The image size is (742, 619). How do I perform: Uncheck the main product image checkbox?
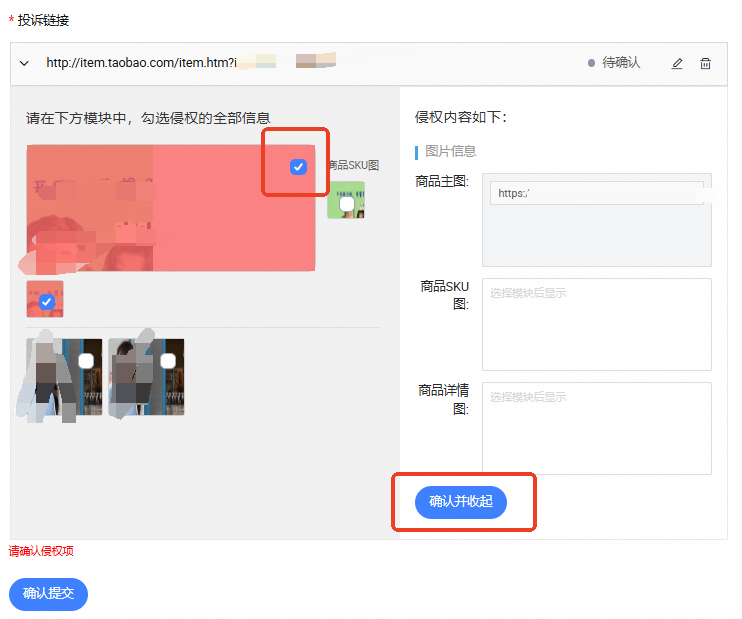tap(298, 167)
